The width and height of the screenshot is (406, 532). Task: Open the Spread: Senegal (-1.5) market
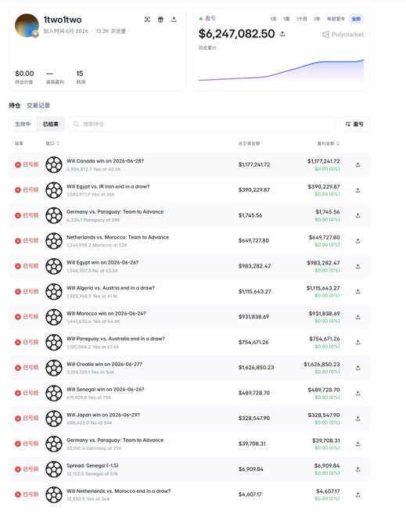tap(92, 465)
